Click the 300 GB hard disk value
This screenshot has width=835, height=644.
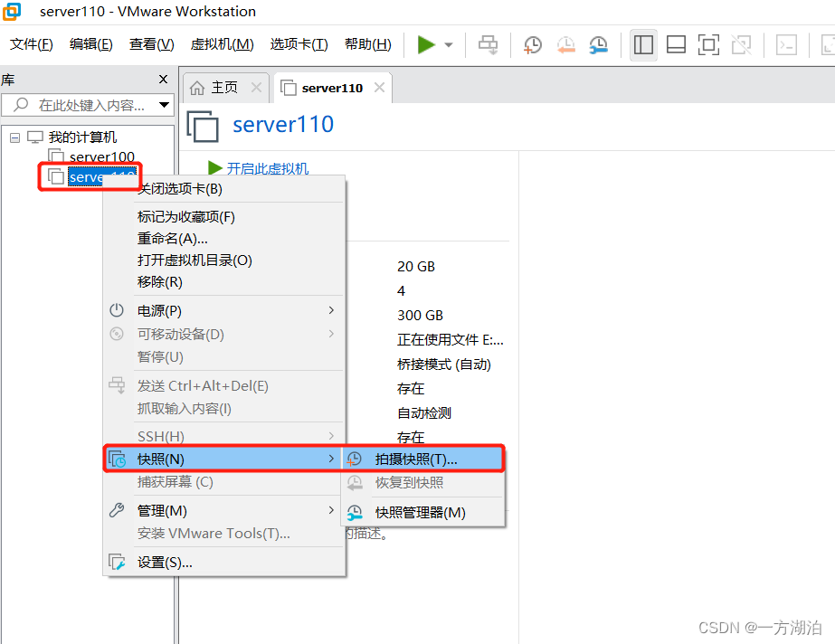coord(420,315)
